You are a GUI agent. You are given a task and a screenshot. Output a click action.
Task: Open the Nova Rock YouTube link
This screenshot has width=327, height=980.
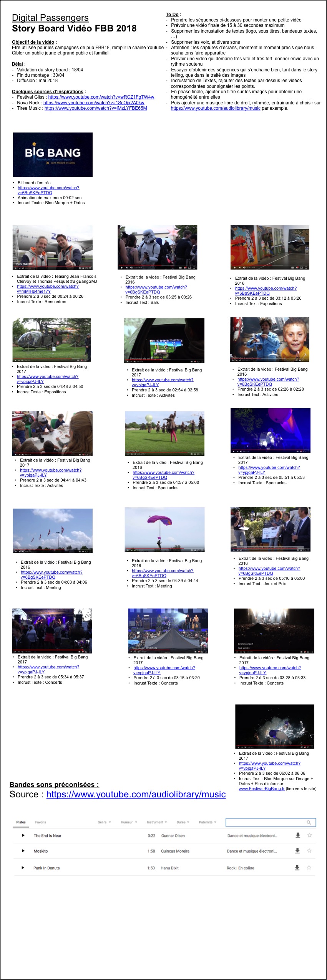pos(94,103)
